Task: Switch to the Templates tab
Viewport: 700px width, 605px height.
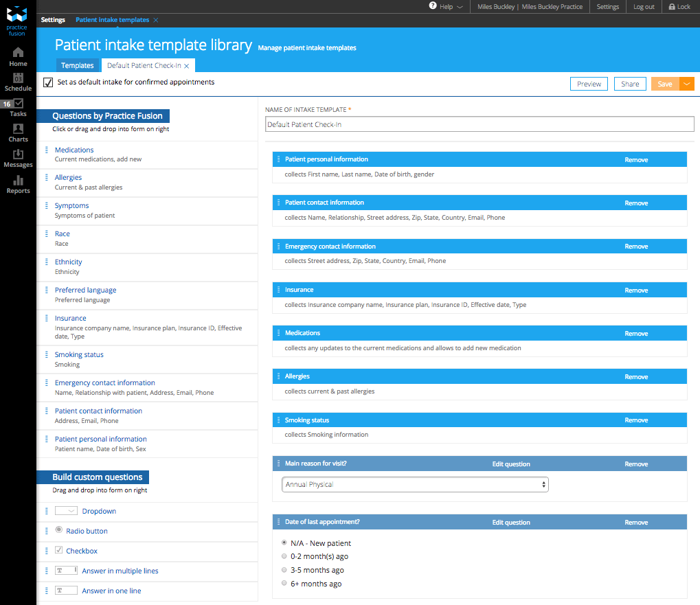Action: 78,65
